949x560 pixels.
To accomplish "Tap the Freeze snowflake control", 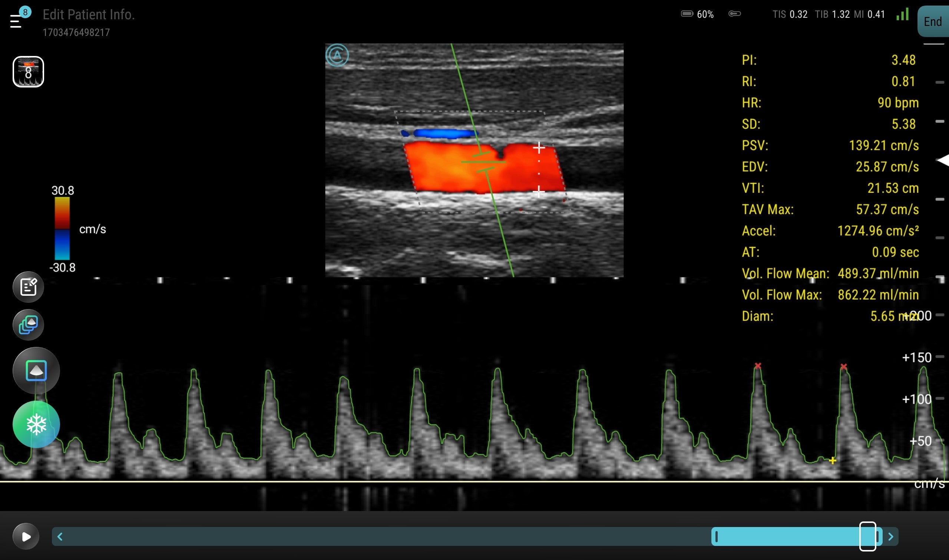I will [36, 424].
